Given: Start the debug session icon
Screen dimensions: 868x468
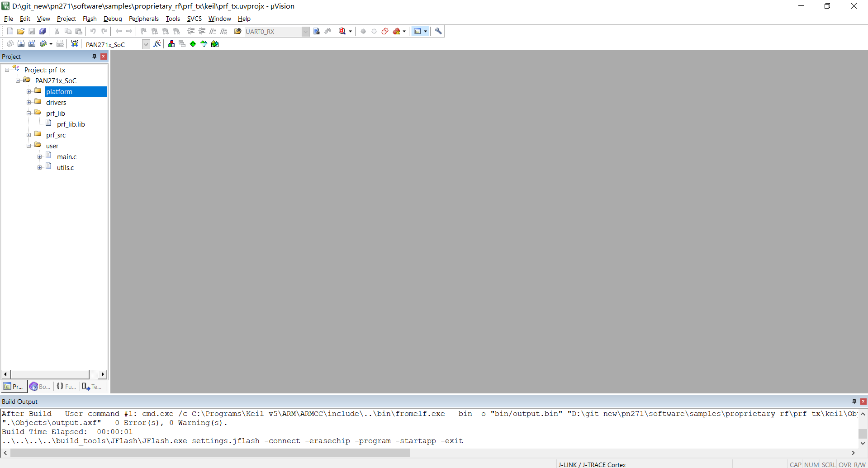Looking at the screenshot, I should [x=342, y=31].
